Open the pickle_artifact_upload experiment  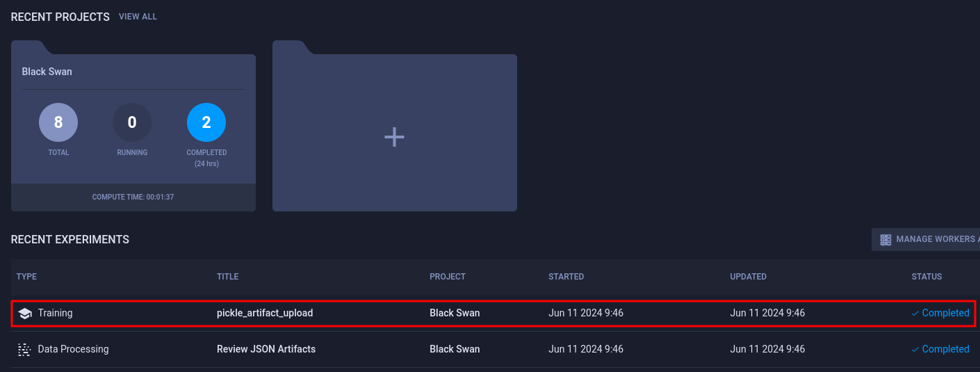click(265, 314)
